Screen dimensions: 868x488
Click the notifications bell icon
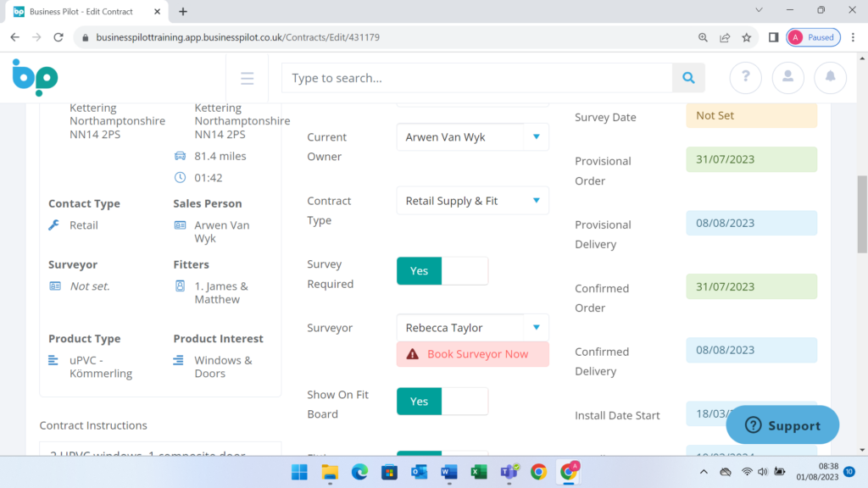(x=830, y=77)
